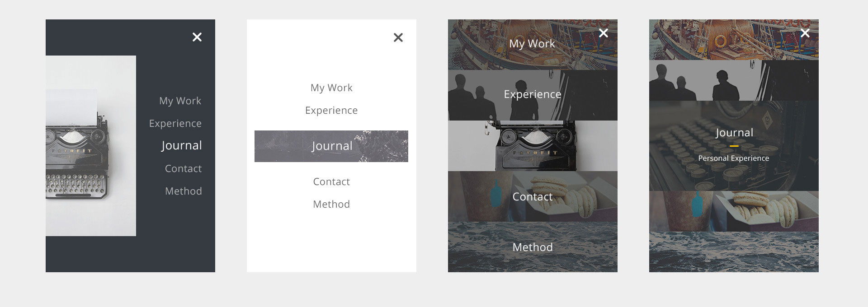The height and width of the screenshot is (307, 868).
Task: Close the dark sidebar menu panel
Action: click(197, 37)
